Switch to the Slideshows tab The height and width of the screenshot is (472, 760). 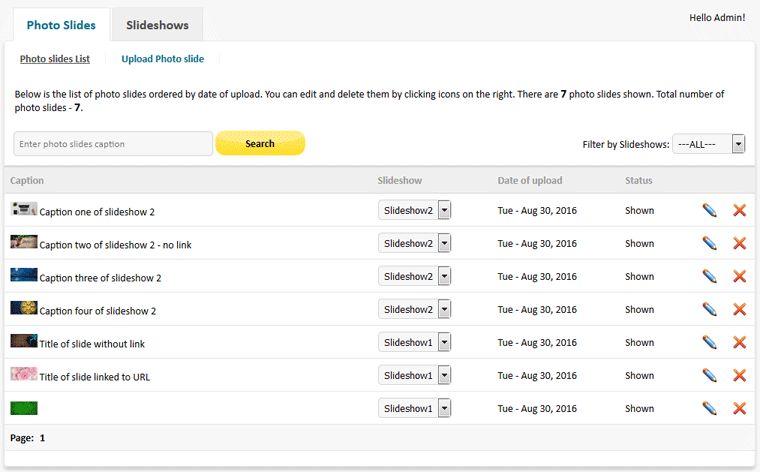158,25
